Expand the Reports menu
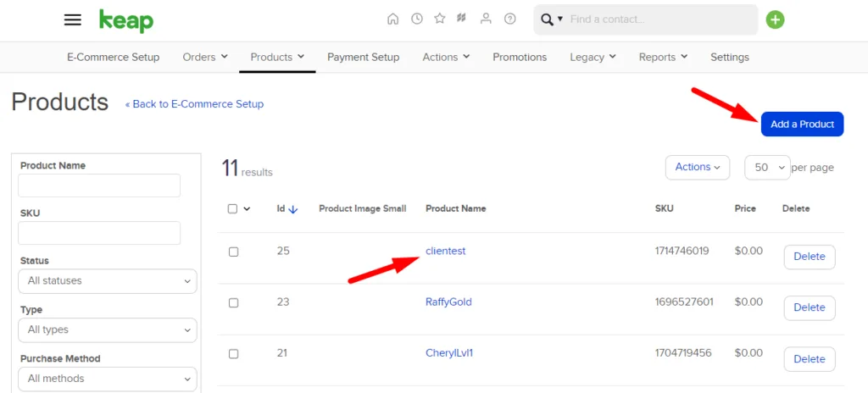 (663, 57)
